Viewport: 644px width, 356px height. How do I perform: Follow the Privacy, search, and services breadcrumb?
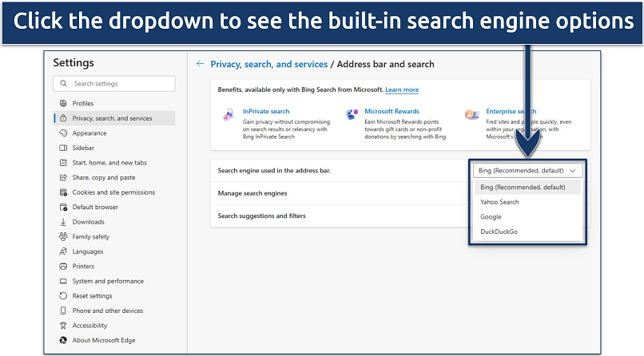[269, 64]
